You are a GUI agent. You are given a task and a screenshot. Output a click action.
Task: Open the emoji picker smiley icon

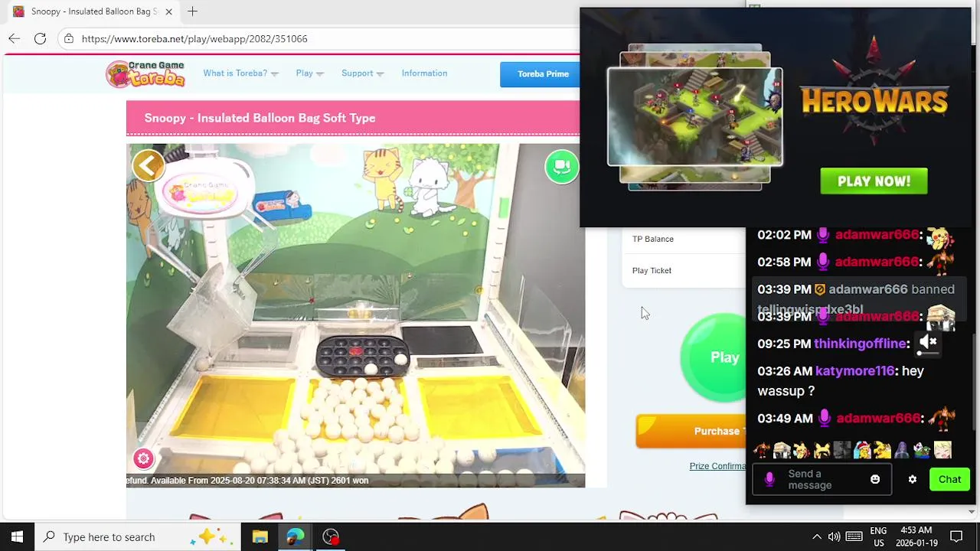tap(875, 479)
